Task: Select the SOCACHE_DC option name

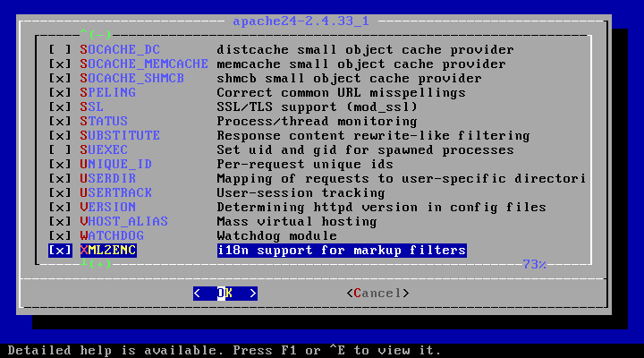Action: pyautogui.click(x=120, y=50)
